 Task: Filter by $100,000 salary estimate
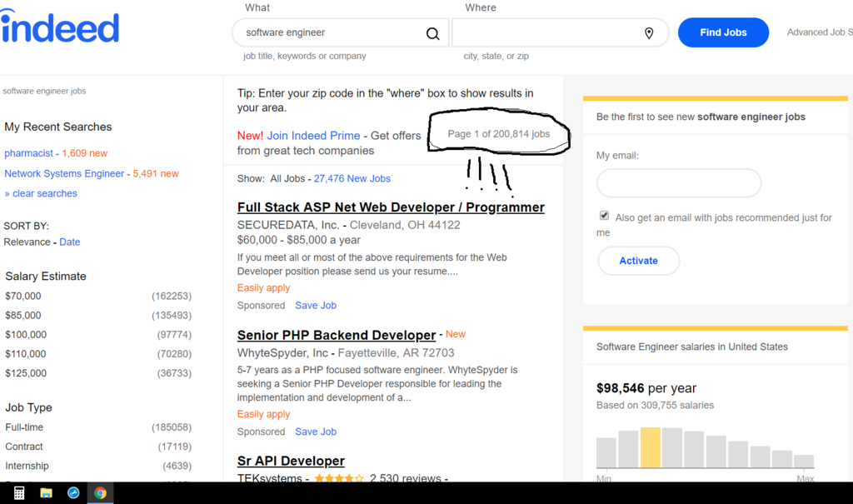(26, 335)
